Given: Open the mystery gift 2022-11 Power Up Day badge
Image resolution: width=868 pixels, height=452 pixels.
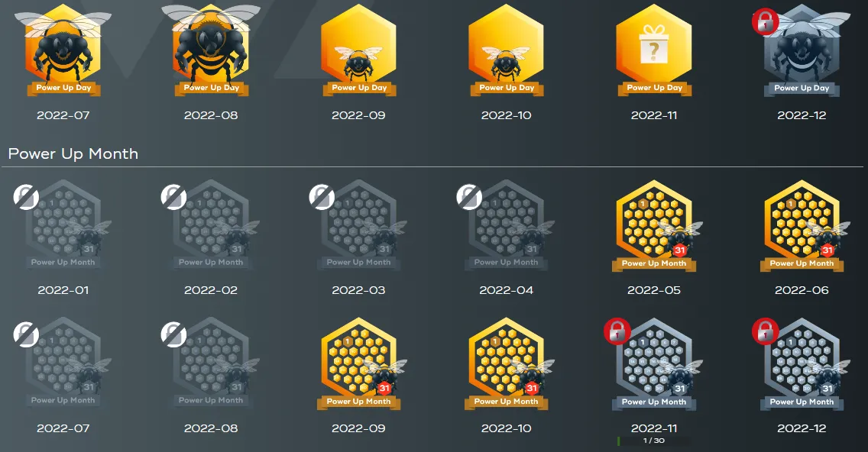Looking at the screenshot, I should pyautogui.click(x=654, y=51).
